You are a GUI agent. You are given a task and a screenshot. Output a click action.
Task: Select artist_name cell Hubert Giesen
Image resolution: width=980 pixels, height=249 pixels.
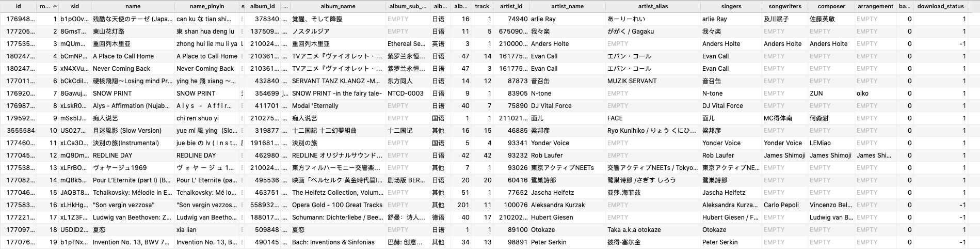pos(552,217)
